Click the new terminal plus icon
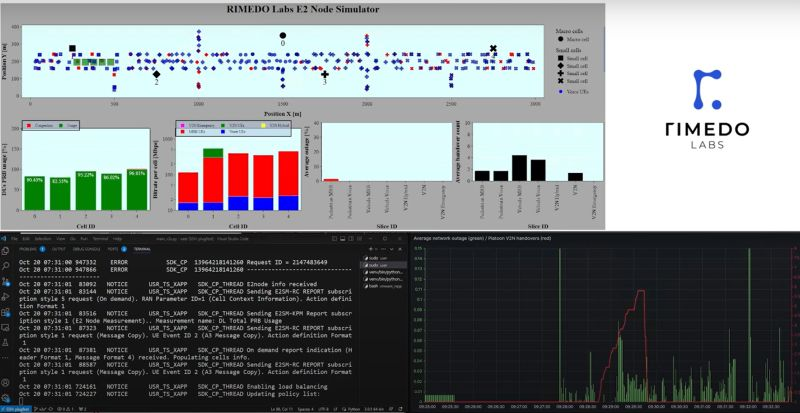Image resolution: width=800 pixels, height=413 pixels. [371, 249]
